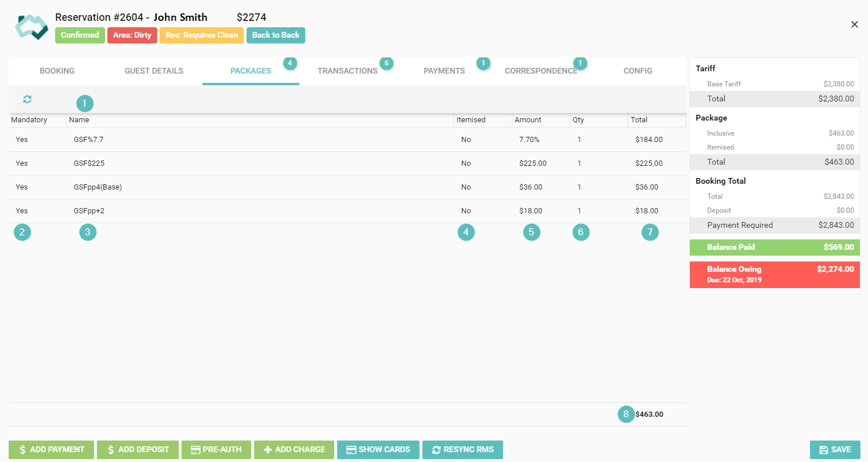
Task: Click the Add Payment button
Action: click(51, 450)
